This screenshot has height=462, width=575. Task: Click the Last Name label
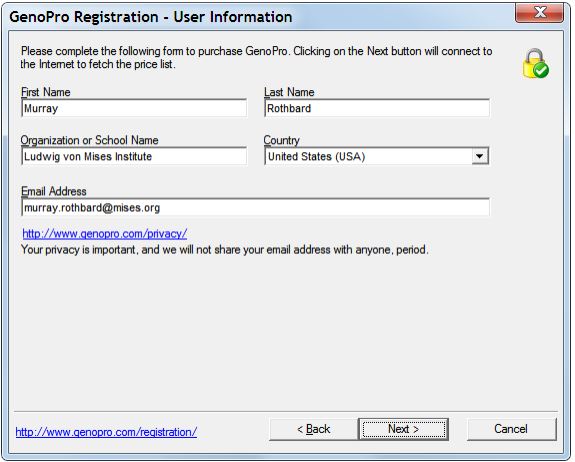[x=289, y=92]
